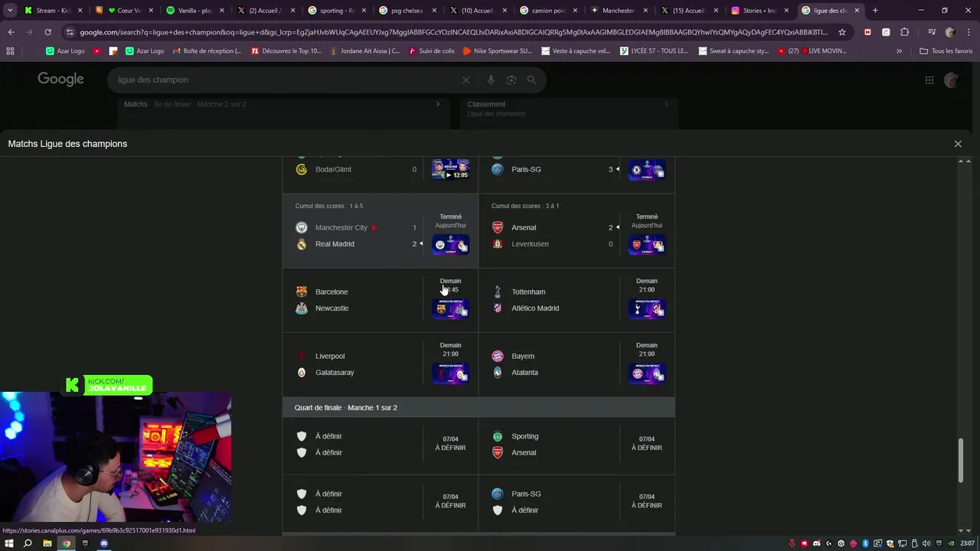
Task: Expand the Matchs 8e de finale chevron
Action: pos(438,104)
